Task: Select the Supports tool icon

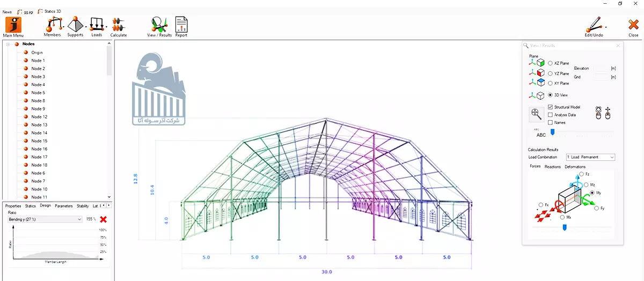Action: pos(75,25)
